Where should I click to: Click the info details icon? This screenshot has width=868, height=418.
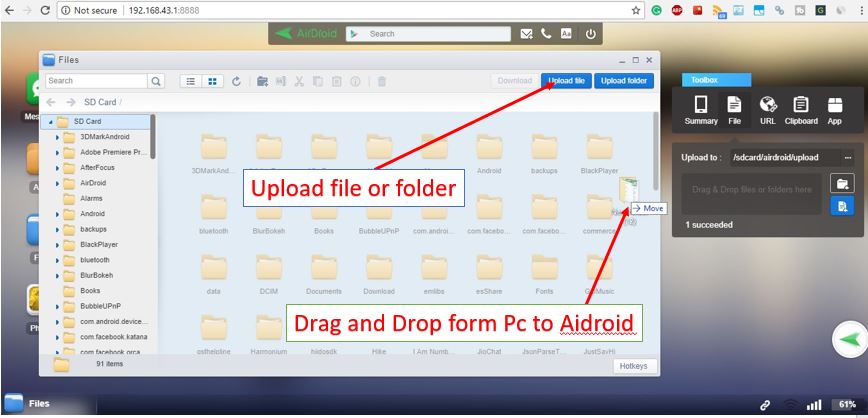tap(355, 81)
